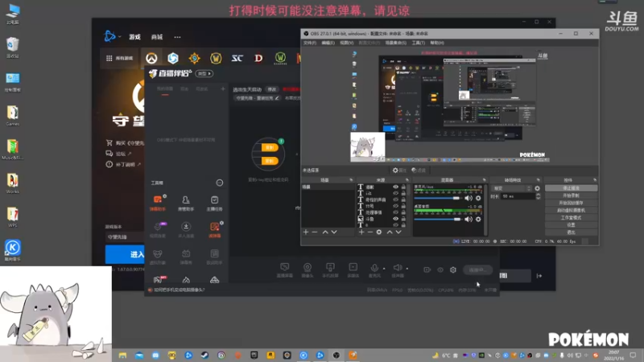The image size is (644, 362).
Task: Select the Diablo D icon
Action: (258, 58)
